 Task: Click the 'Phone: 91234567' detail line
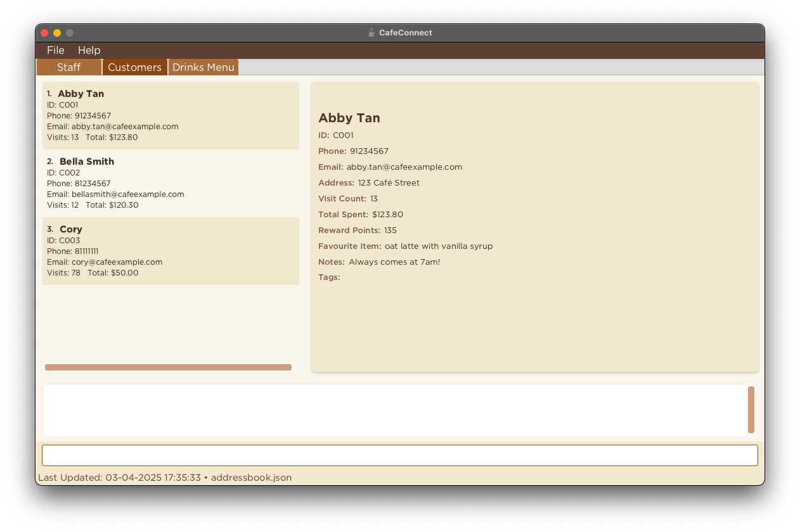353,151
